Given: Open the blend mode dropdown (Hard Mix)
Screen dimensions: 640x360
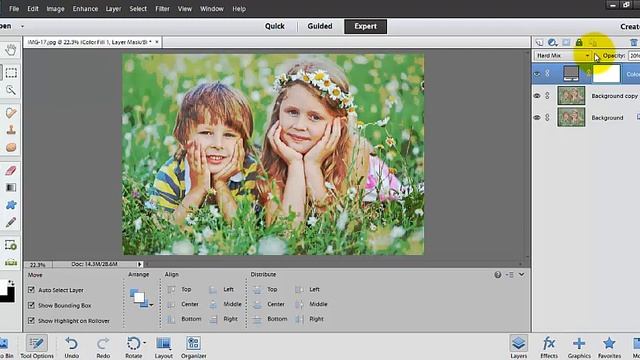Looking at the screenshot, I should 562,56.
